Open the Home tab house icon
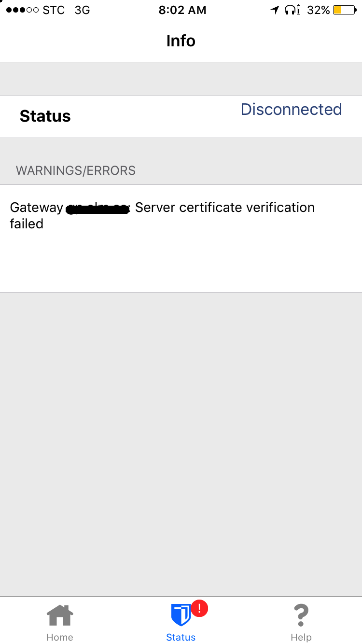362x644 pixels. coord(60,616)
